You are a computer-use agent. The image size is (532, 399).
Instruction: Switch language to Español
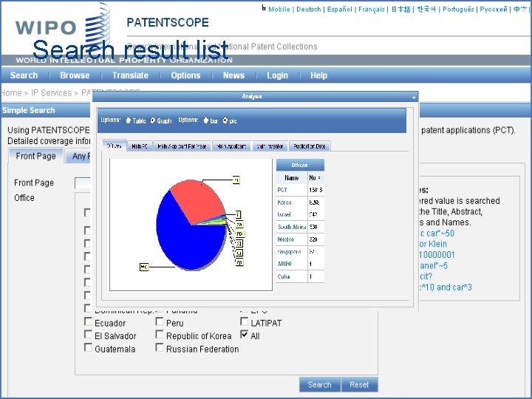339,10
